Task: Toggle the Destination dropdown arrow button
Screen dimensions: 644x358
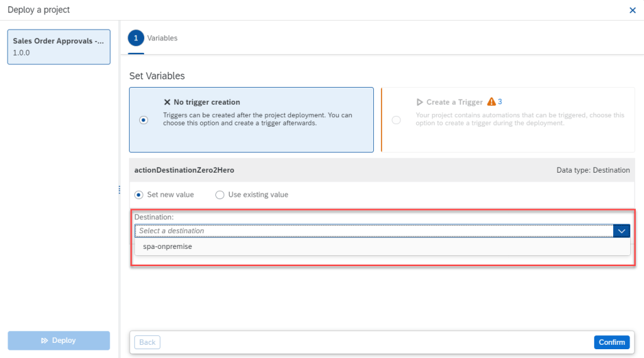Action: (x=621, y=231)
